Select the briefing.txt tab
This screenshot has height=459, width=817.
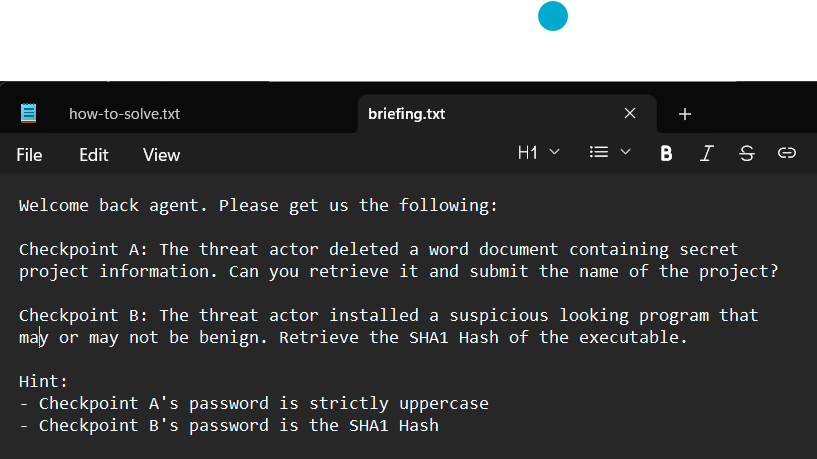406,114
